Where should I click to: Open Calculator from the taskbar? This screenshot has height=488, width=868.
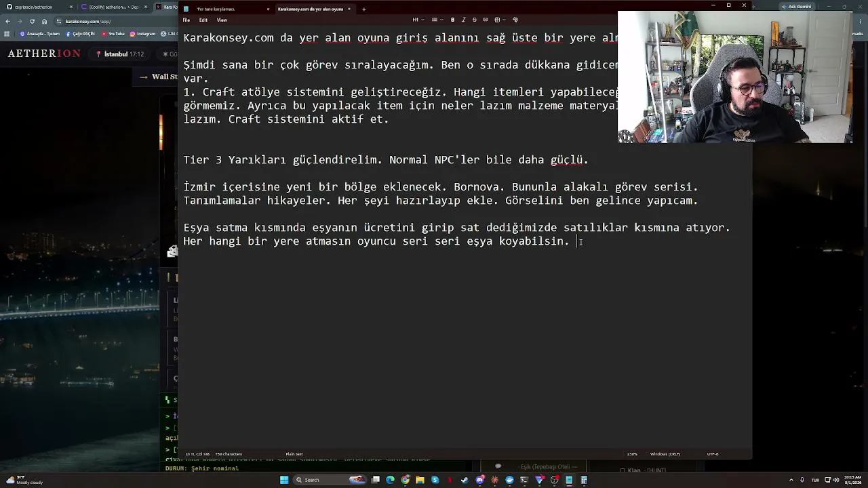pyautogui.click(x=584, y=480)
